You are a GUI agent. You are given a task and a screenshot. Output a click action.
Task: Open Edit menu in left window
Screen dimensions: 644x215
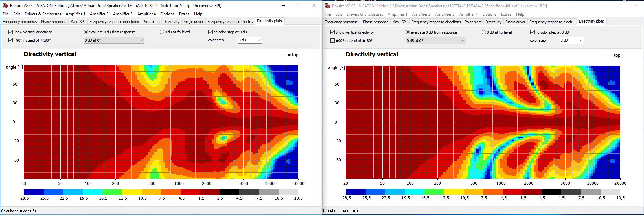tap(17, 14)
